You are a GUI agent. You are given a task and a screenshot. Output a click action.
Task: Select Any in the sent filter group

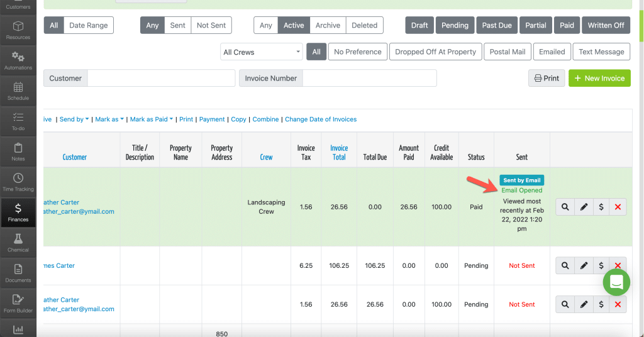(152, 25)
